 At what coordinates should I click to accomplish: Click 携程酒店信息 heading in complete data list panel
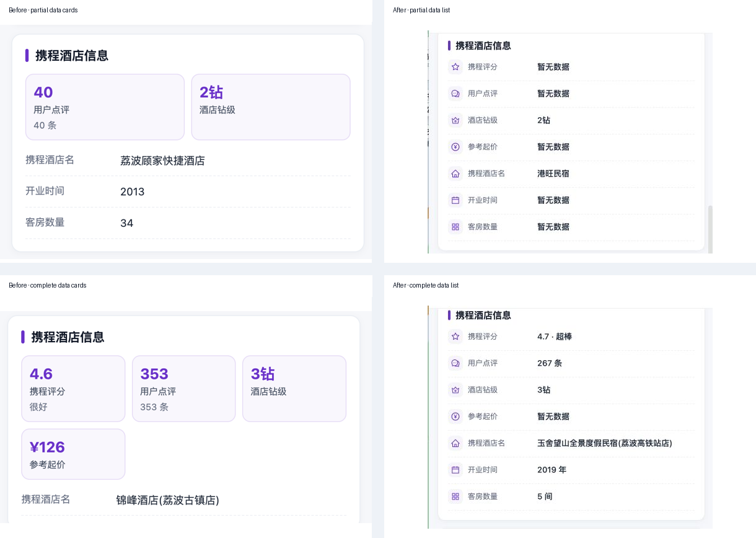(x=483, y=315)
